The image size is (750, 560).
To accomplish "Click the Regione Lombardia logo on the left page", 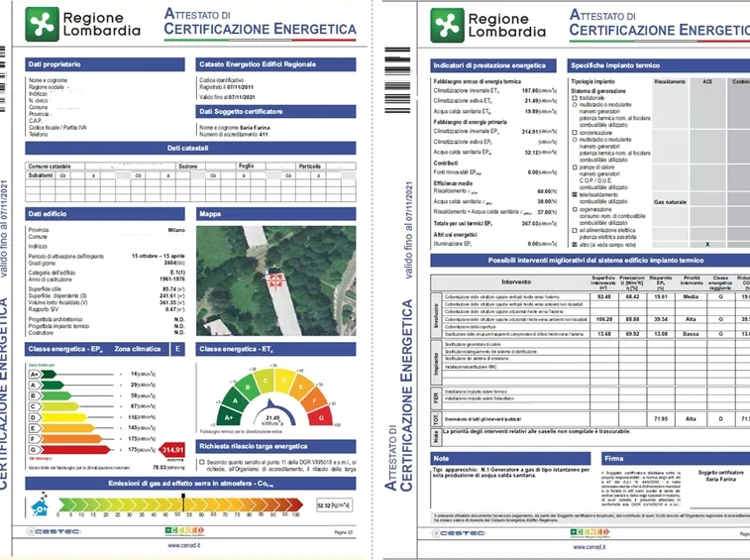I will coord(82,25).
